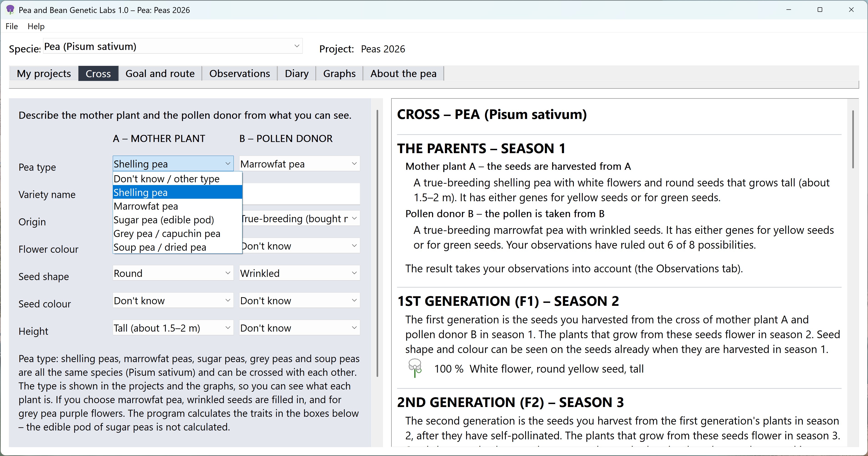Click THE PARENTS – SEASON 1 heading
Screen dimensions: 868x456
(481, 148)
